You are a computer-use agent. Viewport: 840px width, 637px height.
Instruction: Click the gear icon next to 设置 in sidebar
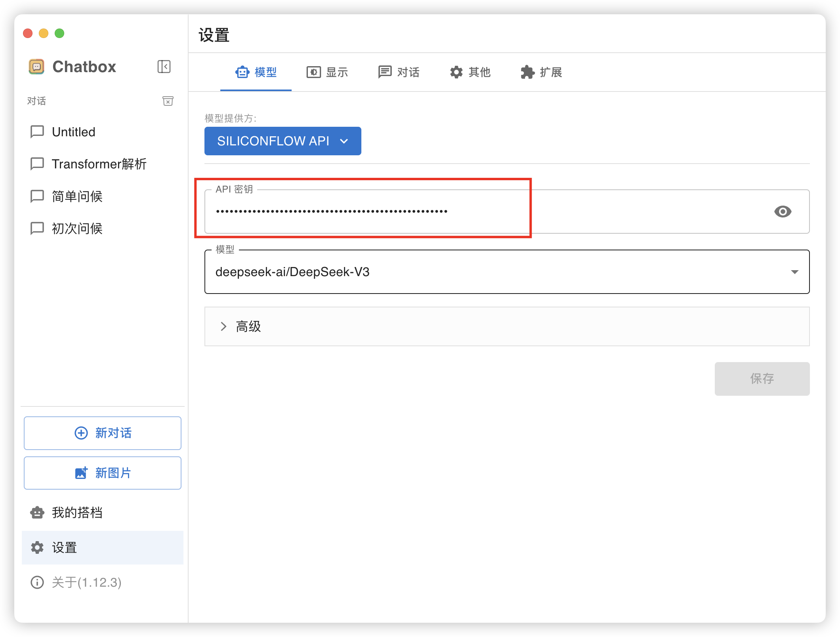[x=37, y=547]
